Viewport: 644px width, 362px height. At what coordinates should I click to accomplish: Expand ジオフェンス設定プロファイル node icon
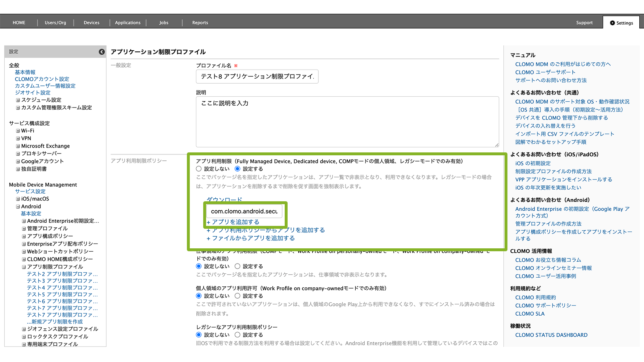(24, 329)
